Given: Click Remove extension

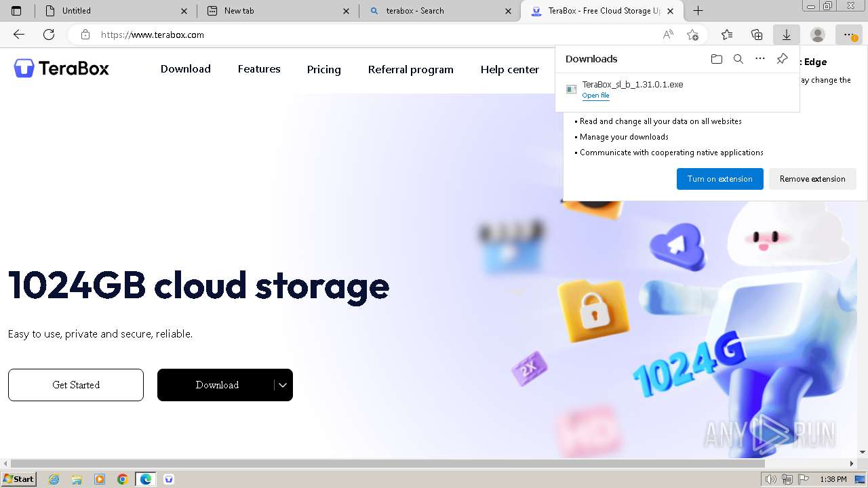Looking at the screenshot, I should (812, 179).
